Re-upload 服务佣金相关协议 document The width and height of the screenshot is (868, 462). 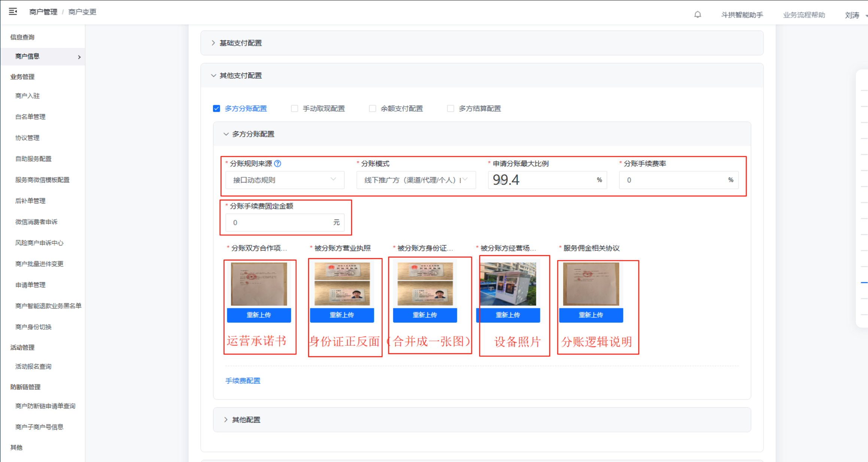click(591, 315)
